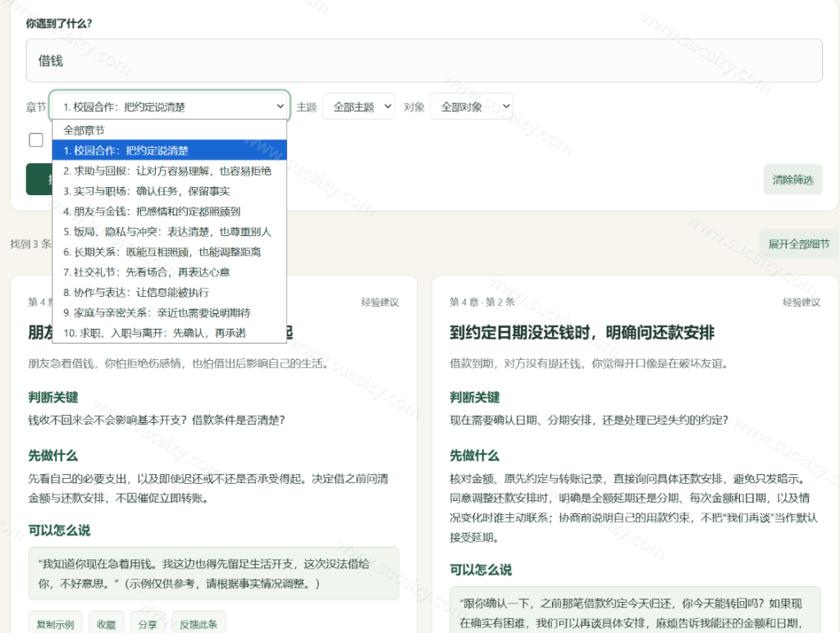Viewport: 840px width, 633px height.
Task: Select chapter 2. 求助与回报 option
Action: (169, 171)
